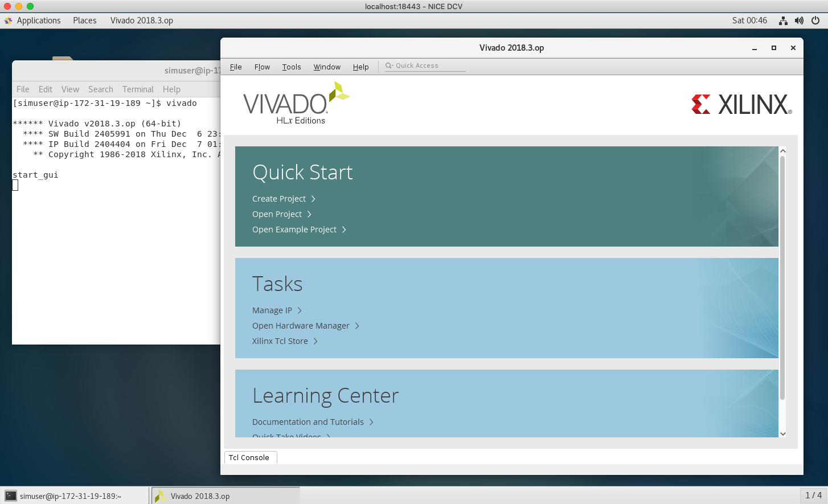Screen dimensions: 828x504
Task: Open the power menu icon
Action: tap(815, 21)
